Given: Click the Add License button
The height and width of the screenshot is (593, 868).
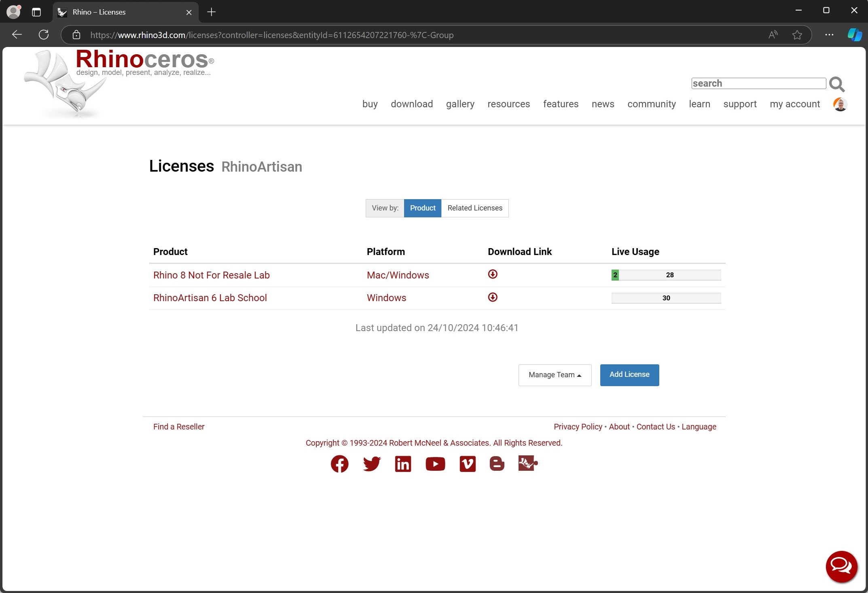Looking at the screenshot, I should point(629,375).
